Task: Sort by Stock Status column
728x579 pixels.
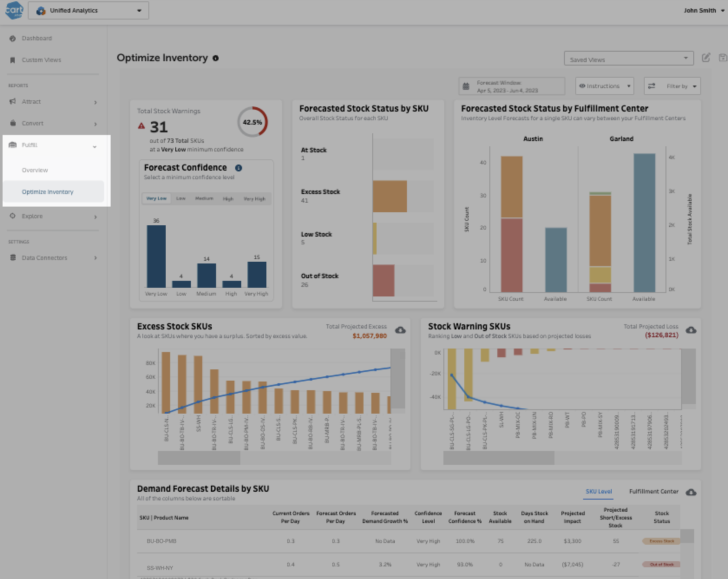Action: pos(662,517)
